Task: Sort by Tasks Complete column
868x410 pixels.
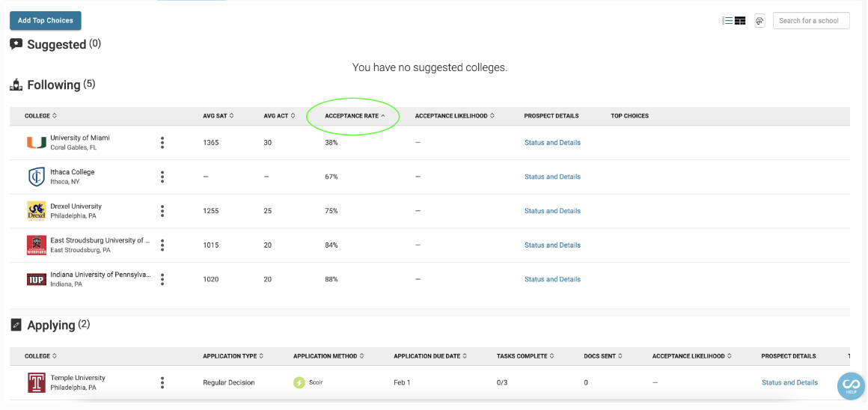Action: pos(525,356)
